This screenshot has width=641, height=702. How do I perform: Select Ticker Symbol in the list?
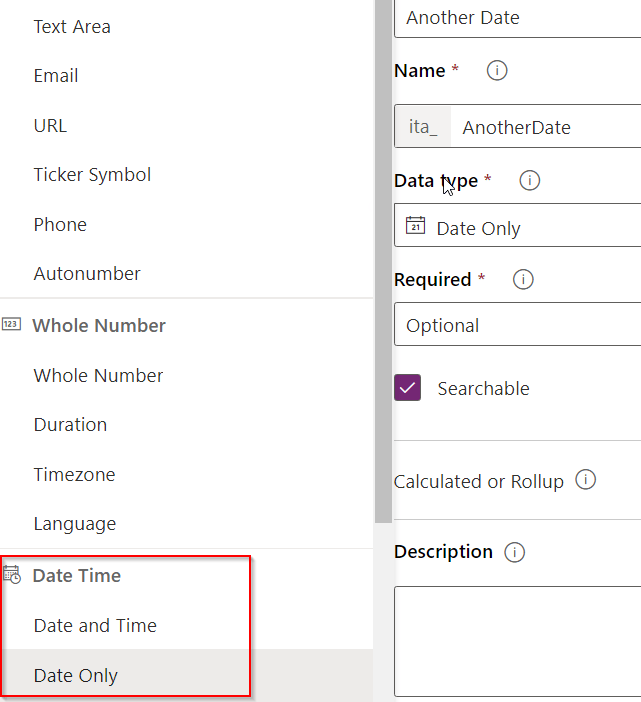[92, 175]
